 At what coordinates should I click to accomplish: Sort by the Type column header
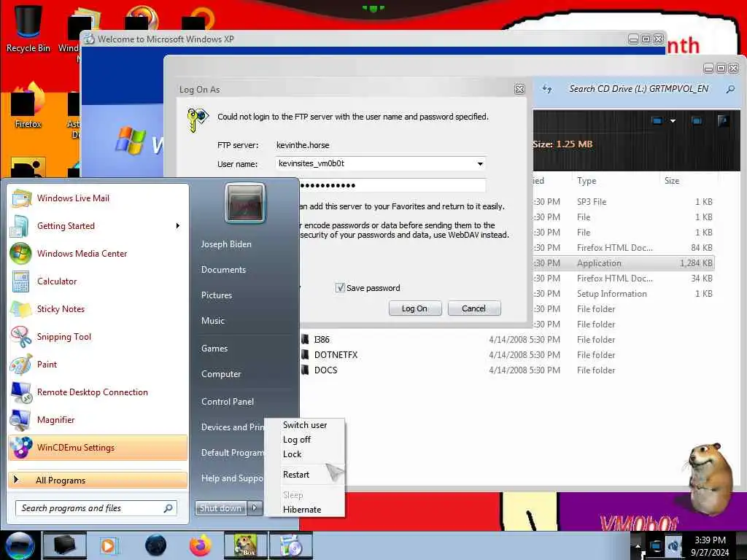587,181
